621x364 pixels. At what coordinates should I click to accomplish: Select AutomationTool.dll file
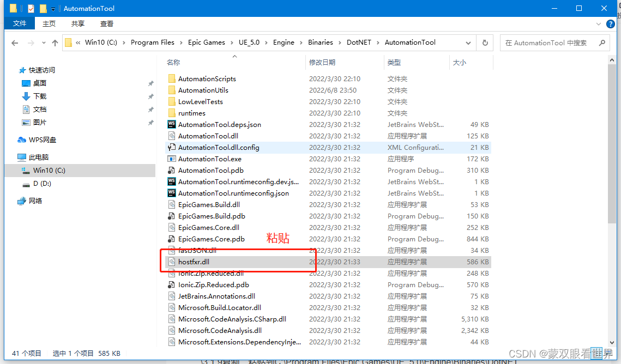[208, 136]
